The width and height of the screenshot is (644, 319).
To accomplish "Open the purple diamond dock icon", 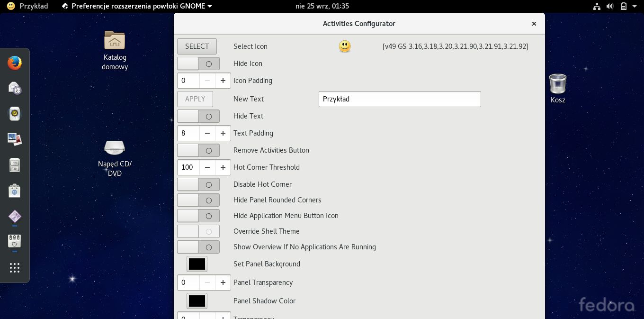I will tap(15, 216).
